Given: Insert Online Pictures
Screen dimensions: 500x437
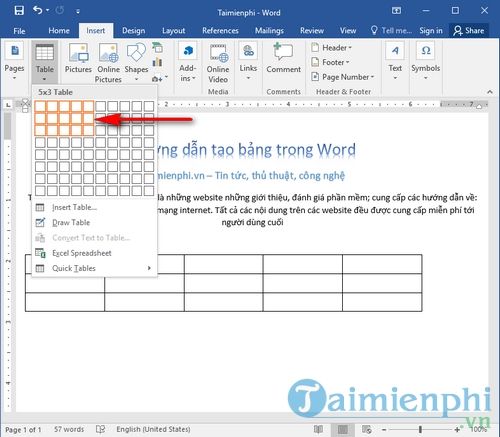Looking at the screenshot, I should (x=108, y=63).
